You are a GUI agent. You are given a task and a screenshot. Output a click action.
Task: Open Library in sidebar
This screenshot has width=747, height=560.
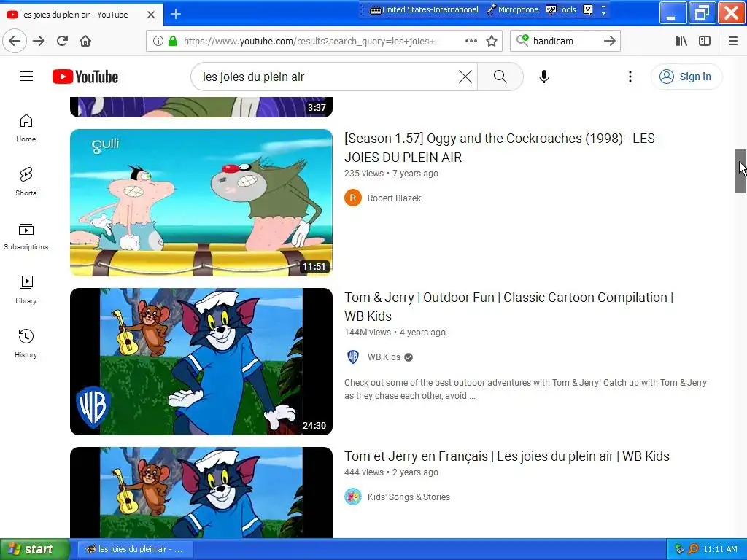pos(26,289)
